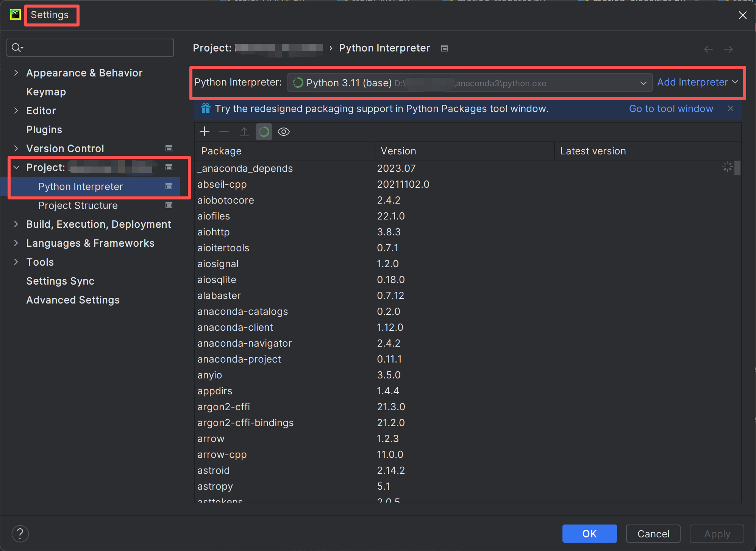Click the help question mark button

click(x=20, y=534)
